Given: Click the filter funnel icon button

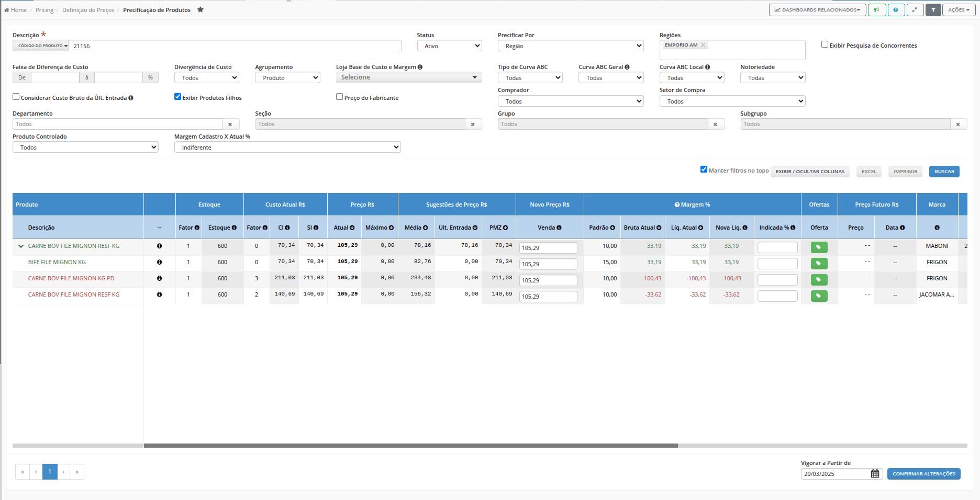Looking at the screenshot, I should [933, 10].
